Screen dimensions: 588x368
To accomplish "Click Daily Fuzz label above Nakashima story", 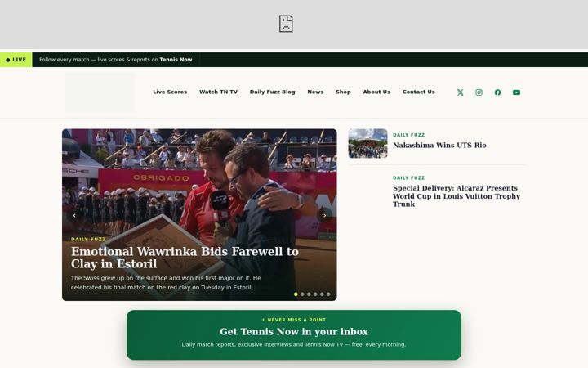I will point(409,135).
